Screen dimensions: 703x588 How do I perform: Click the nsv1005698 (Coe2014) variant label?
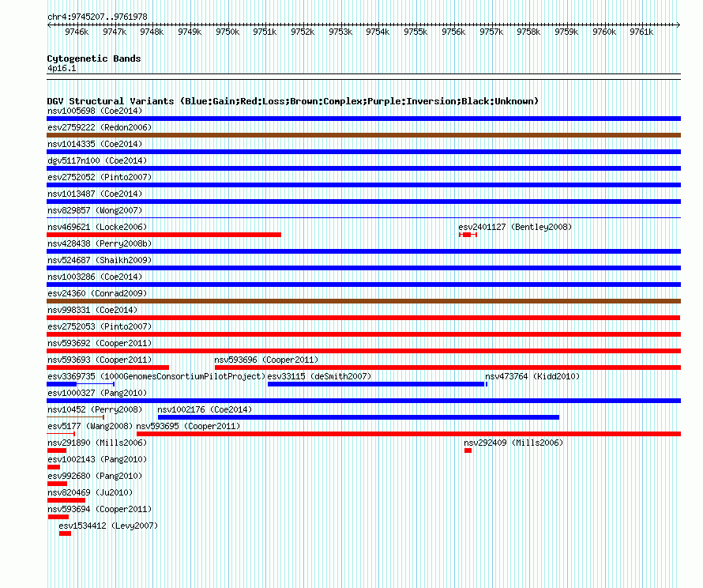pyautogui.click(x=95, y=111)
